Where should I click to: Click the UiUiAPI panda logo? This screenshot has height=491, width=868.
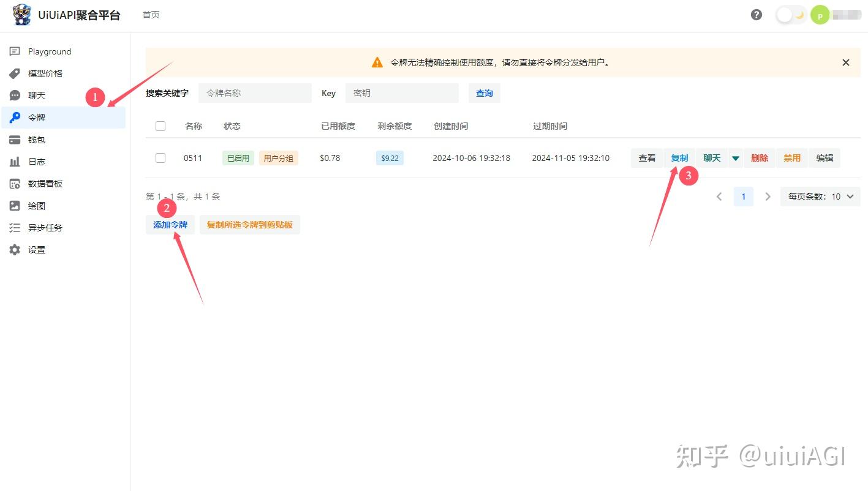pos(22,15)
